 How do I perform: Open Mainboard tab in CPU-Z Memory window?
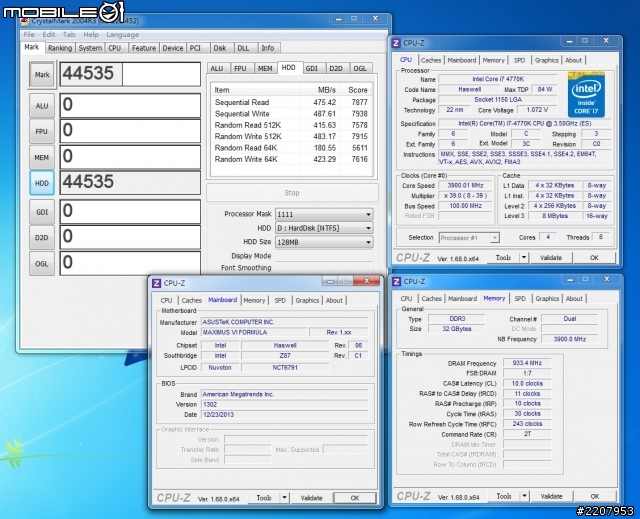pyautogui.click(x=462, y=299)
